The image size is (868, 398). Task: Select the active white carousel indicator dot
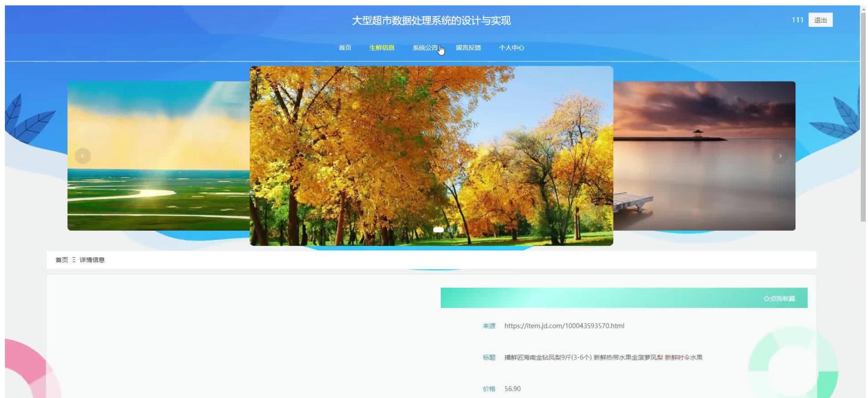pos(438,229)
